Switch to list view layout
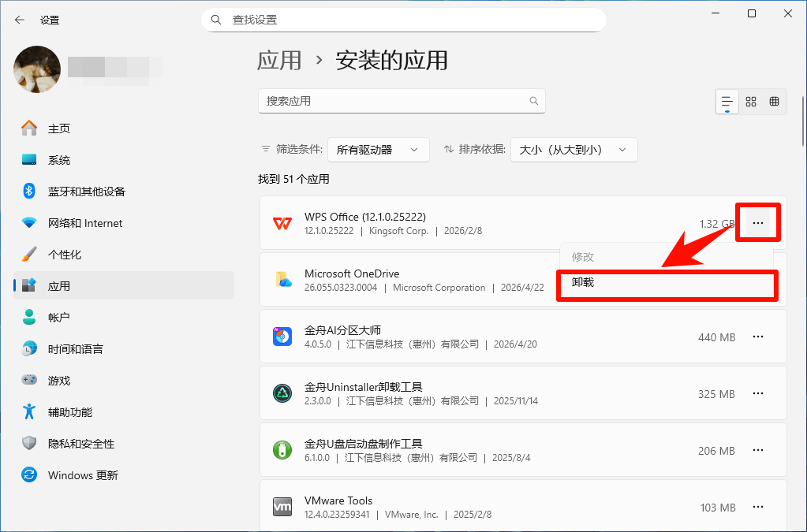807x532 pixels. (x=727, y=102)
